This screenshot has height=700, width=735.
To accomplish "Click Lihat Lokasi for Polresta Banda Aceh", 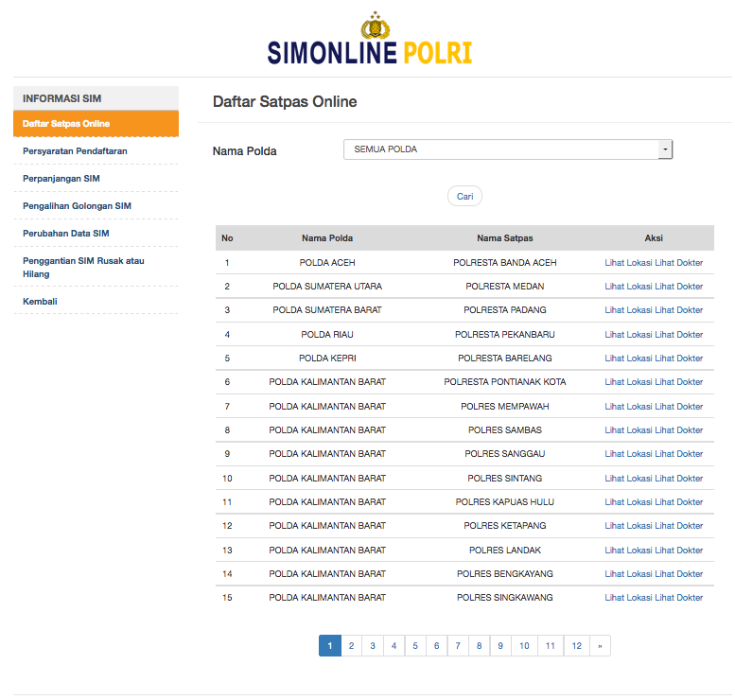I will click(x=628, y=263).
